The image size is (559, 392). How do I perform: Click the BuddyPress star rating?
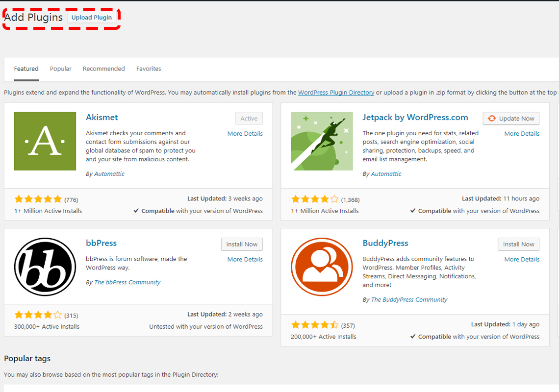[x=315, y=325]
